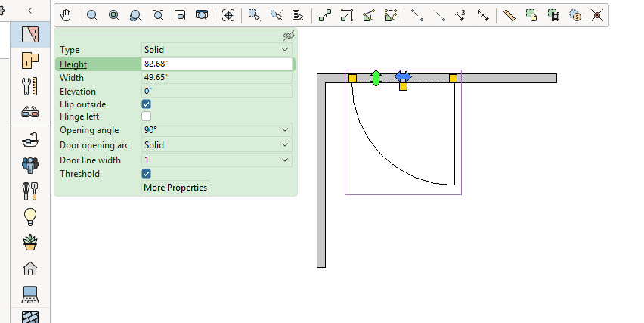Open the floor plan shape sidebar tool

tap(30, 61)
